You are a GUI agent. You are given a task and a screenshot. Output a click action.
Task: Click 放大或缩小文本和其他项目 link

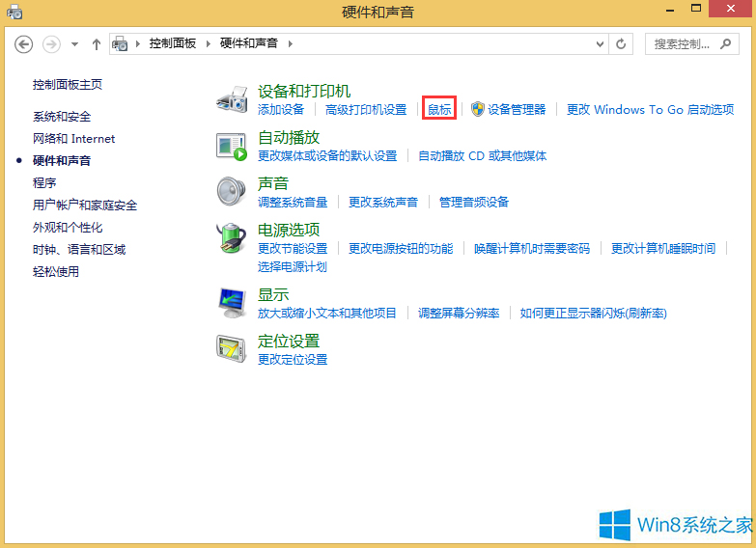[x=327, y=314]
